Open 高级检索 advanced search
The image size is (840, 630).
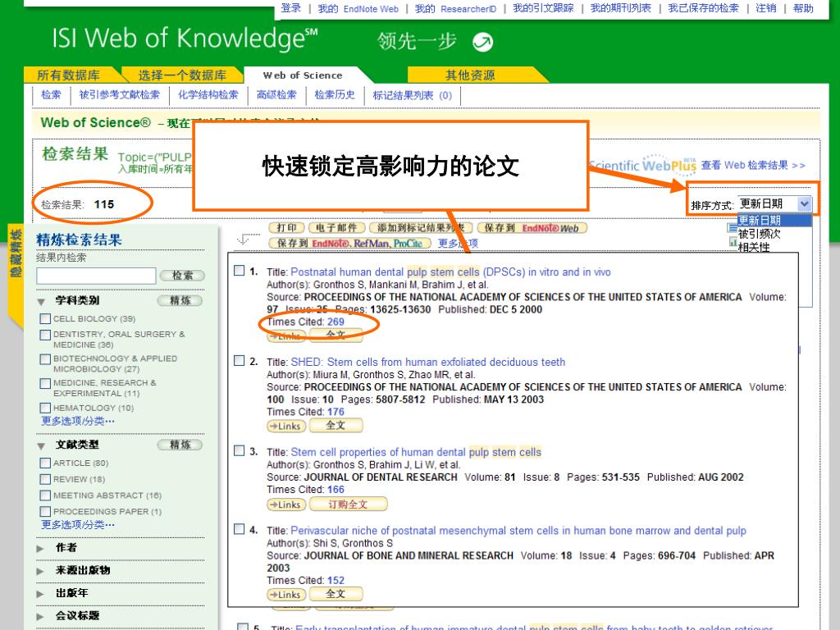[x=276, y=95]
